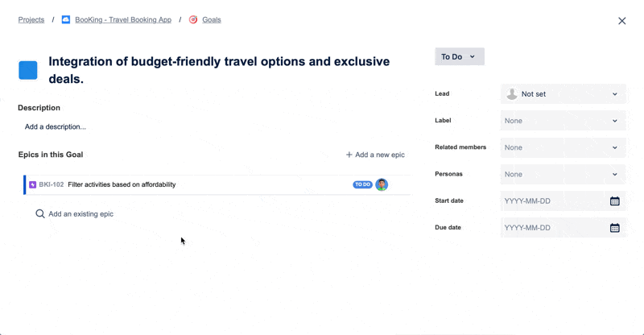This screenshot has width=644, height=335.
Task: Click the search icon for existing epic
Action: tap(40, 214)
